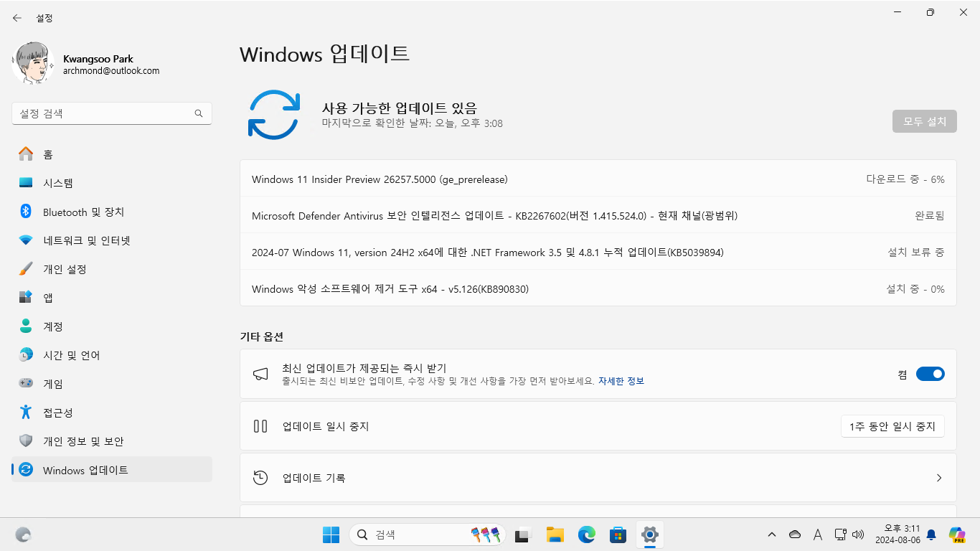
Task: Click the 마지막으로 확인한 날짜 text
Action: (x=412, y=123)
